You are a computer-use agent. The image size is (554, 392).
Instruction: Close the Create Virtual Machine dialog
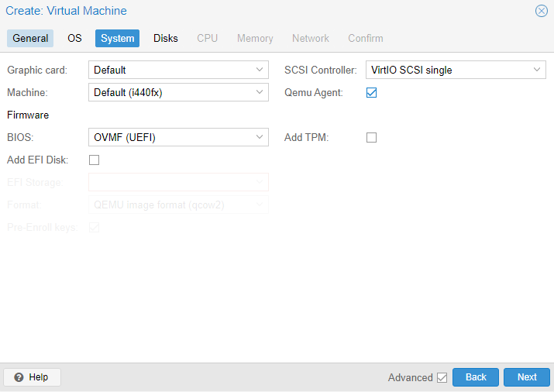pyautogui.click(x=541, y=11)
